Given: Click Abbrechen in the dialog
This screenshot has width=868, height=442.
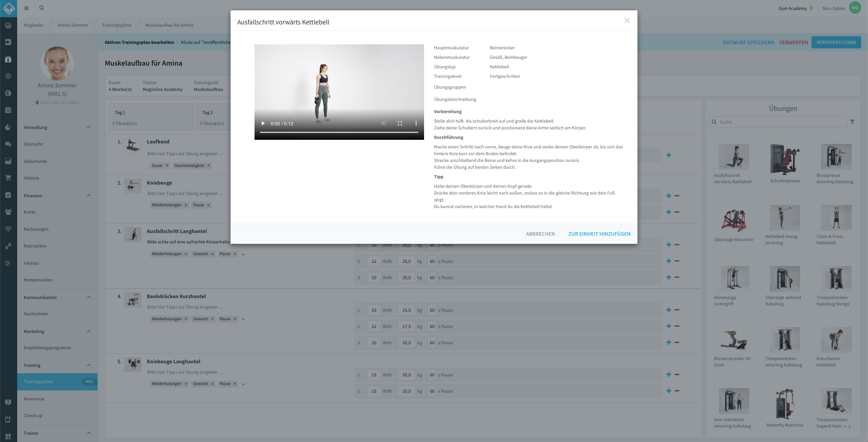Looking at the screenshot, I should (x=540, y=234).
